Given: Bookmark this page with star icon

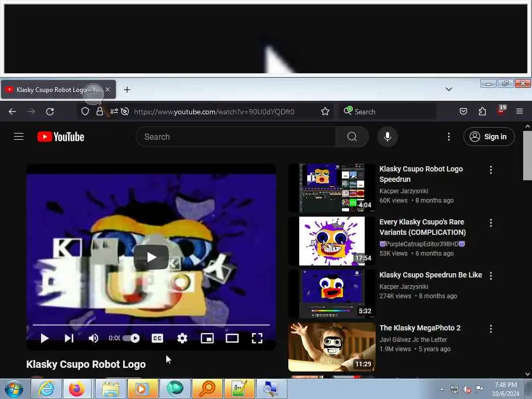Looking at the screenshot, I should pyautogui.click(x=325, y=112).
